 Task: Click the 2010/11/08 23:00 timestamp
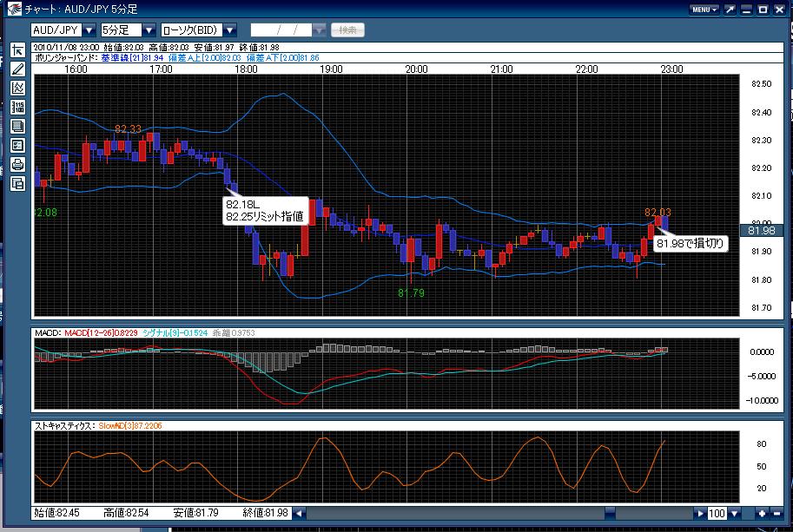66,48
